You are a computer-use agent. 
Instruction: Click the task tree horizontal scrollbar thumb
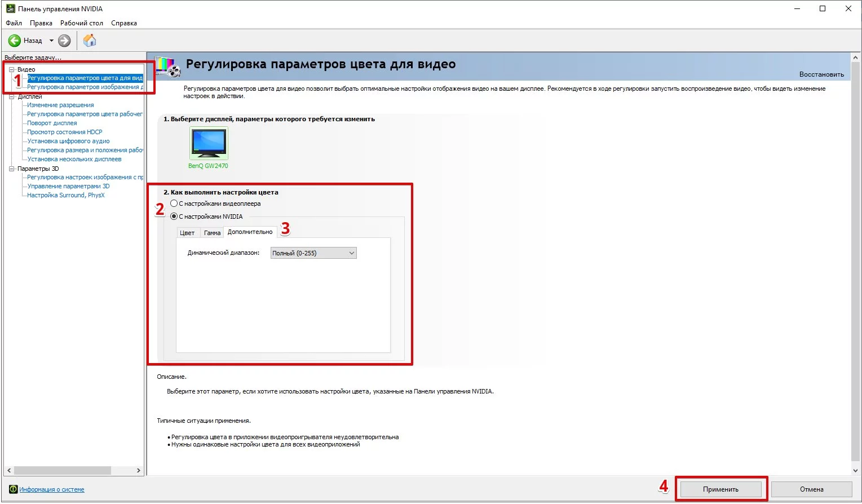coord(63,470)
